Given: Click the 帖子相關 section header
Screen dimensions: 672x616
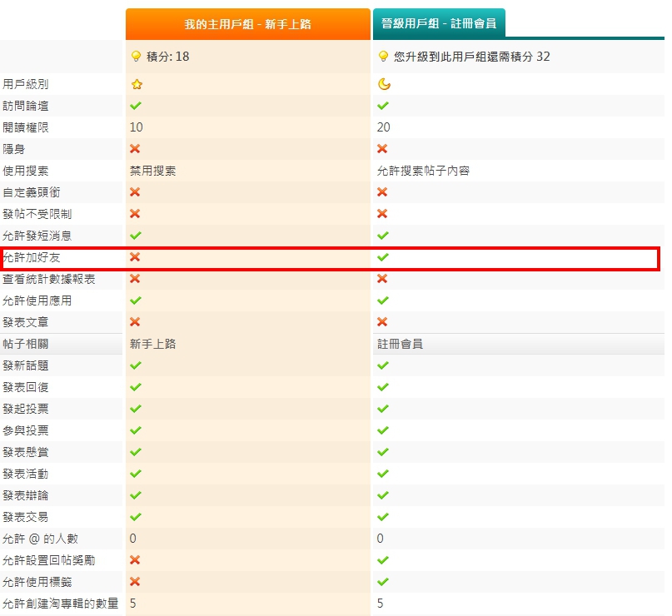Looking at the screenshot, I should tap(26, 344).
